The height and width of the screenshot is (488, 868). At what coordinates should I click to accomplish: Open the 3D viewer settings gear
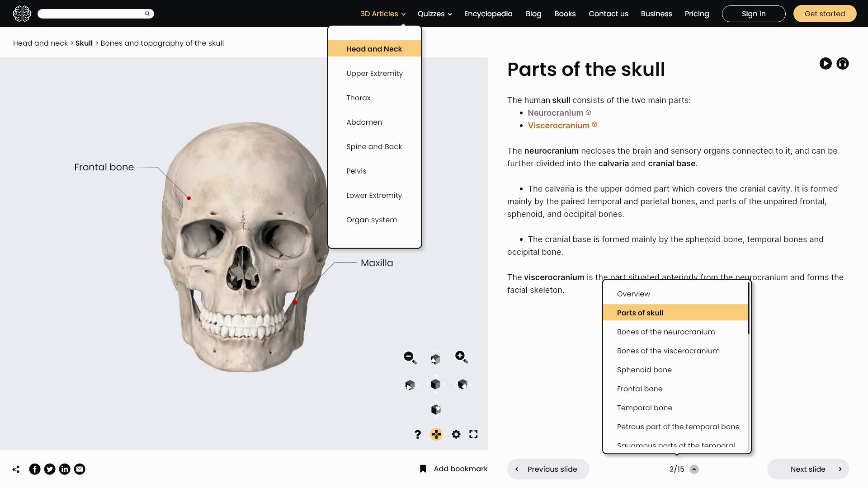click(x=456, y=434)
